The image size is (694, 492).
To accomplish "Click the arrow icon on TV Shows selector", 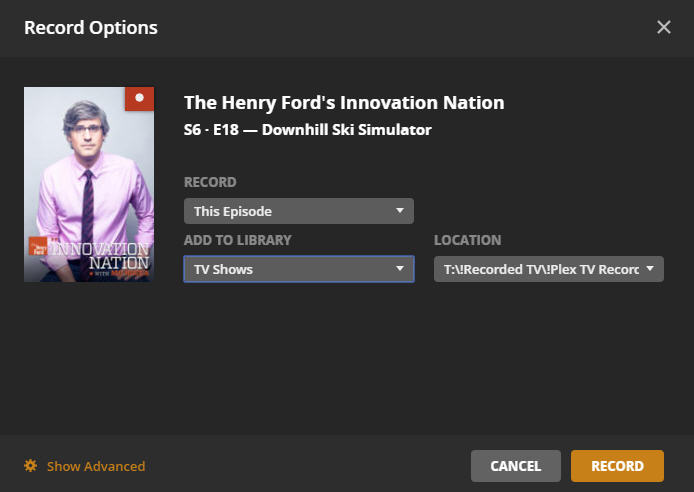I will [400, 269].
